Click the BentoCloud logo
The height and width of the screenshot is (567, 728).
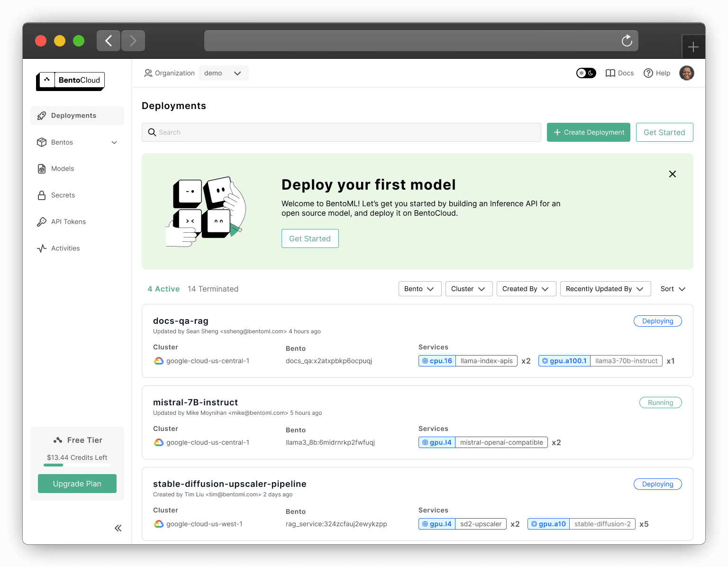[x=70, y=81]
